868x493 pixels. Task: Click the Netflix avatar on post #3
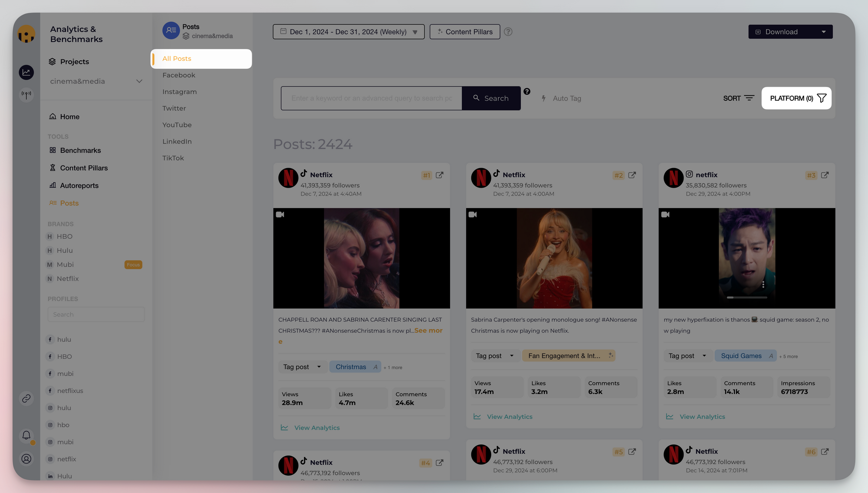[674, 178]
